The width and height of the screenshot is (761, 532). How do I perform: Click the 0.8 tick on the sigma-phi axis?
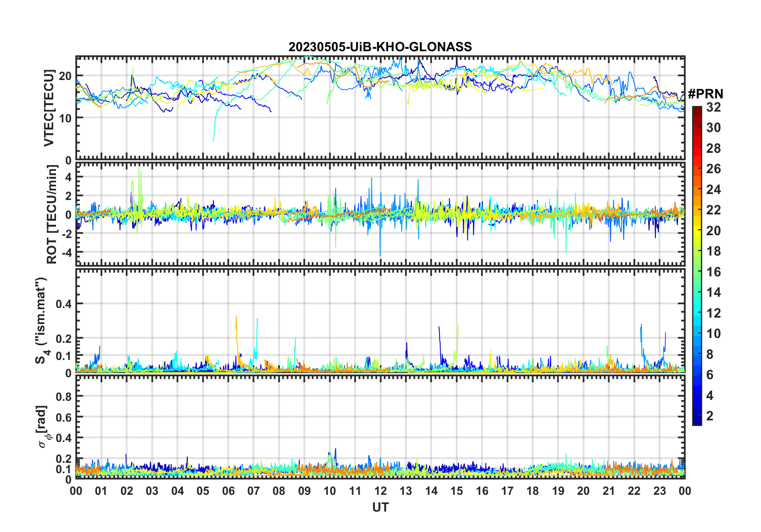click(64, 396)
